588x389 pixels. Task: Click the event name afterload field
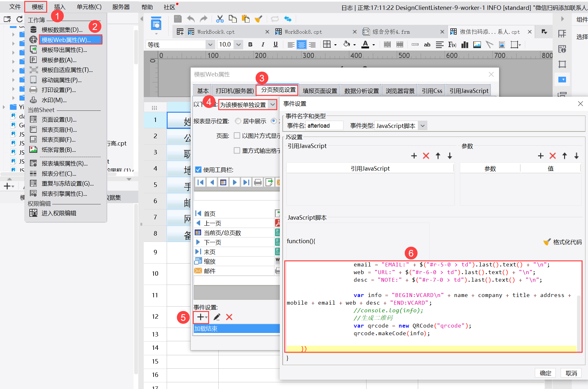coord(324,126)
